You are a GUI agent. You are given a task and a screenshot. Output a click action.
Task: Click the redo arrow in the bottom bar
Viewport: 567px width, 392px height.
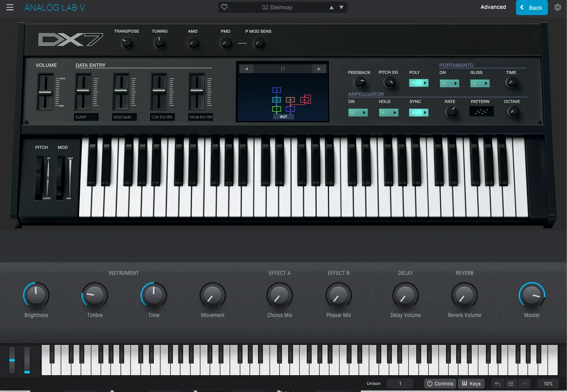pos(524,384)
